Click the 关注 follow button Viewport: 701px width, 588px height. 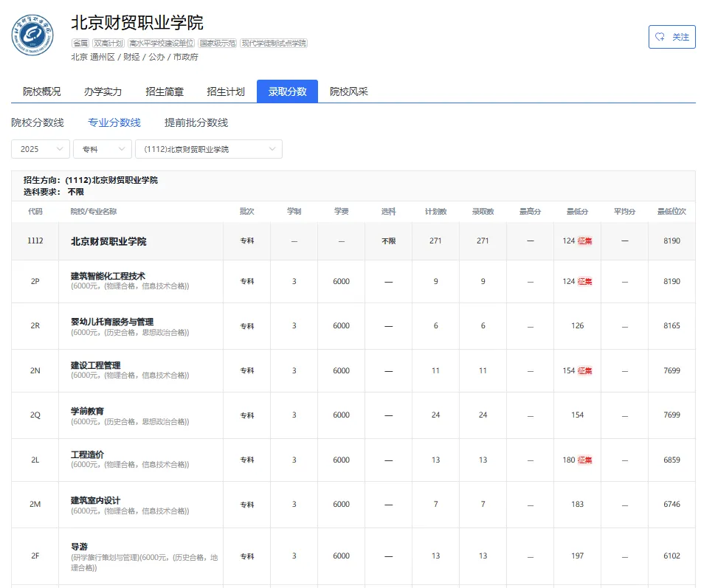pyautogui.click(x=672, y=37)
